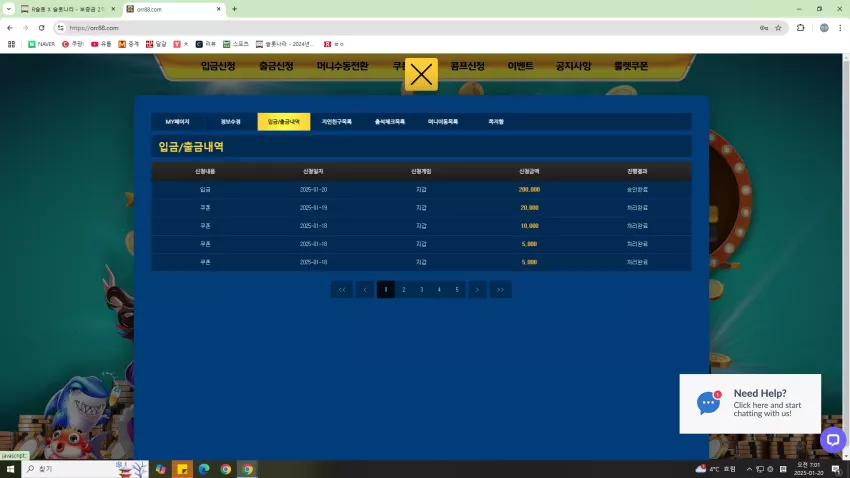Open Microsoft Edge from taskbar
Screen dimensions: 850x478
pos(204,469)
